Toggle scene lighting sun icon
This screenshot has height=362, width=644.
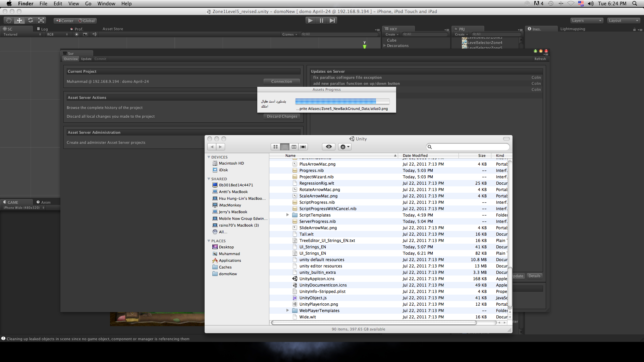pyautogui.click(x=77, y=34)
